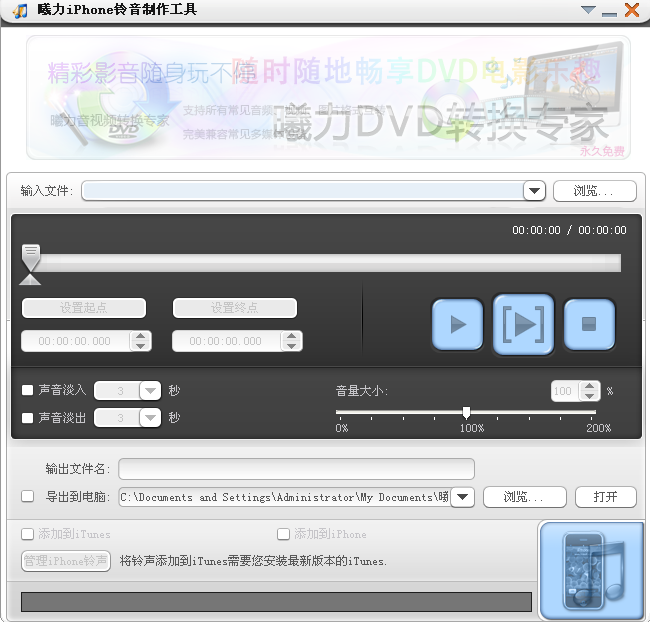Image resolution: width=650 pixels, height=622 pixels.
Task: Expand the 输入文件 dropdown list
Action: pyautogui.click(x=534, y=191)
